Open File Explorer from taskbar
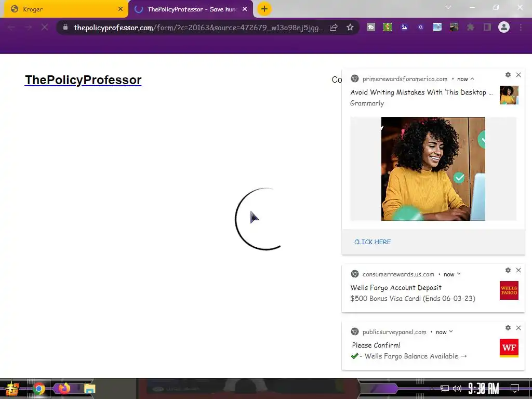 pyautogui.click(x=89, y=389)
